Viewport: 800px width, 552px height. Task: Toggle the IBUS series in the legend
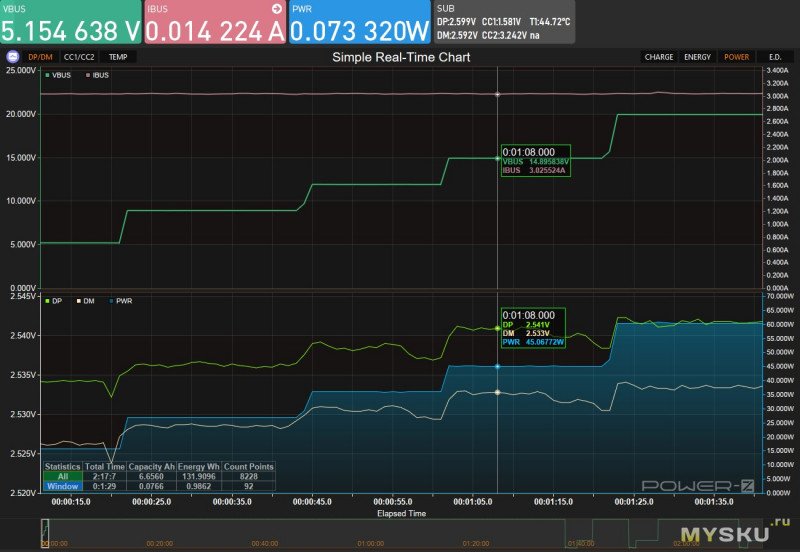coord(97,75)
